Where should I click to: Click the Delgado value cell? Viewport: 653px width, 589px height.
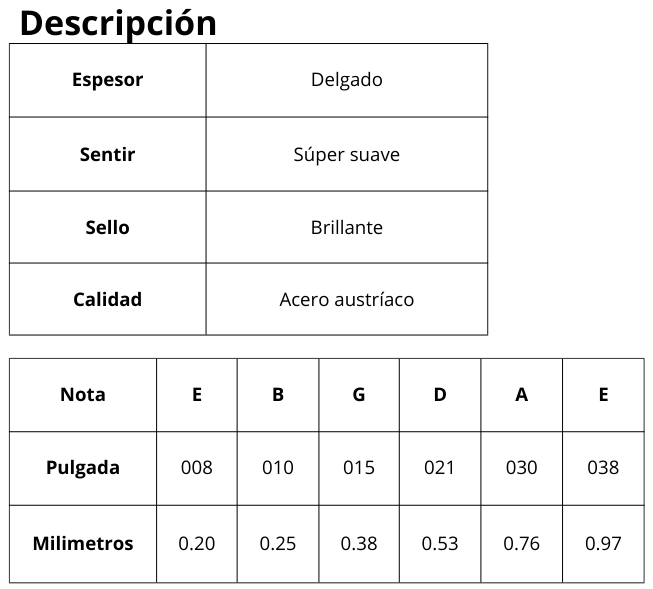(346, 80)
